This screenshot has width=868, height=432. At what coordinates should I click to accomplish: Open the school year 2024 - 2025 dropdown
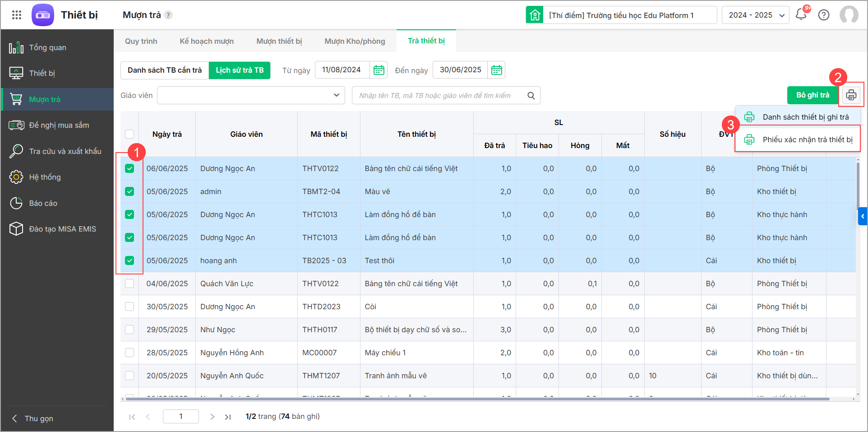click(x=755, y=15)
